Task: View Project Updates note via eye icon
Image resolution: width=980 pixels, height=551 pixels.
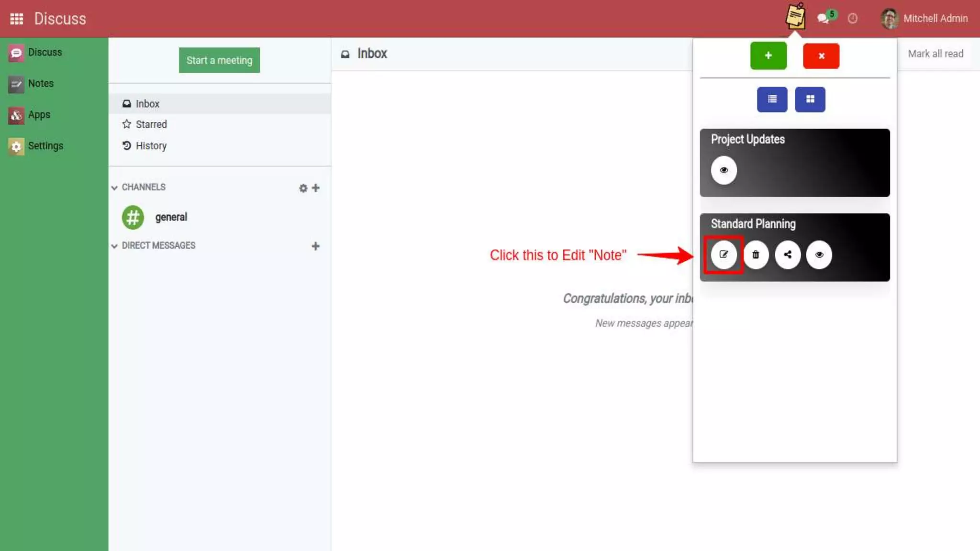Action: pos(724,170)
